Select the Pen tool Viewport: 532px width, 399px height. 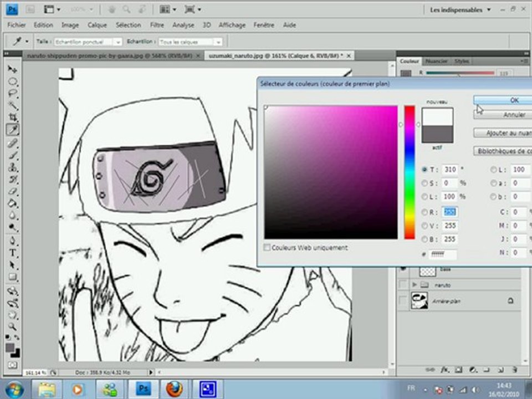pyautogui.click(x=13, y=241)
